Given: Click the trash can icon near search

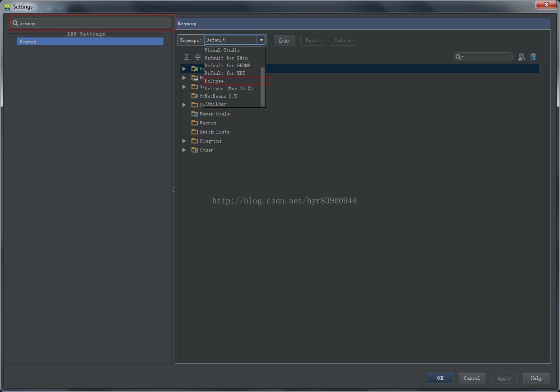Looking at the screenshot, I should click(x=533, y=57).
